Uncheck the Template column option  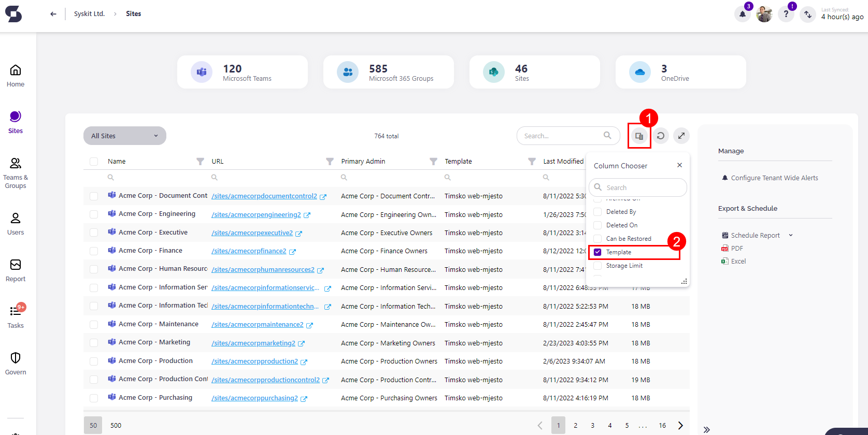[x=597, y=252]
